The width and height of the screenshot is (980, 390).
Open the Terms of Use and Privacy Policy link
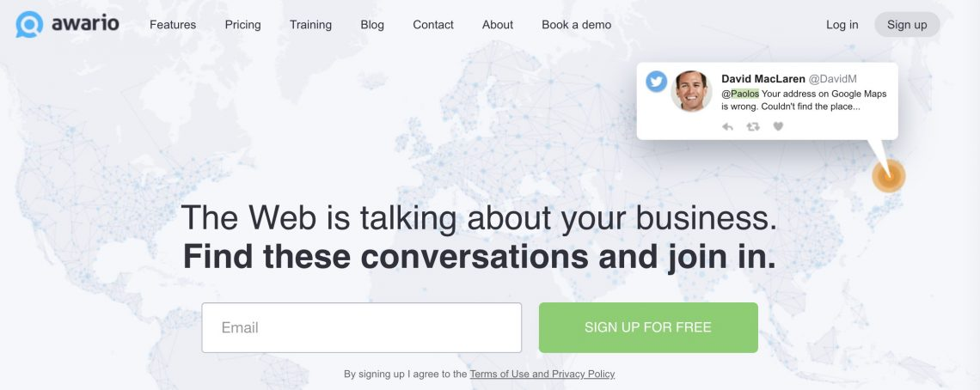[542, 375]
